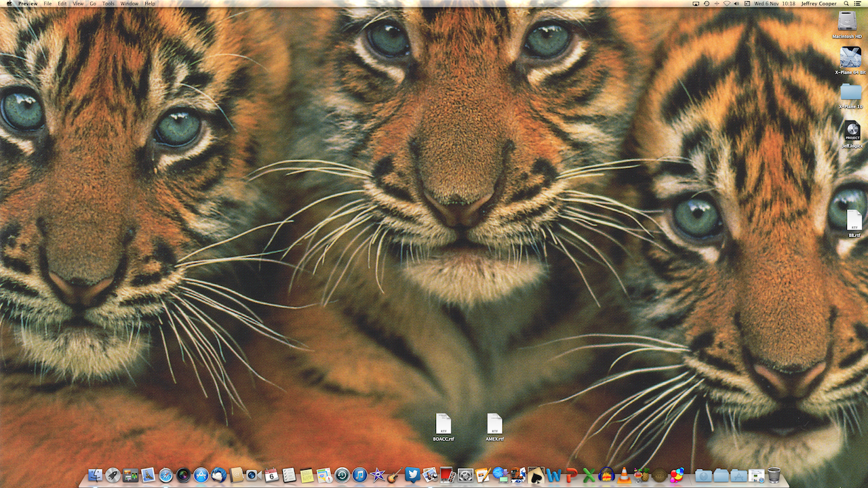Launch Launchpad rocket icon in Dock
The image size is (868, 488).
(x=113, y=475)
